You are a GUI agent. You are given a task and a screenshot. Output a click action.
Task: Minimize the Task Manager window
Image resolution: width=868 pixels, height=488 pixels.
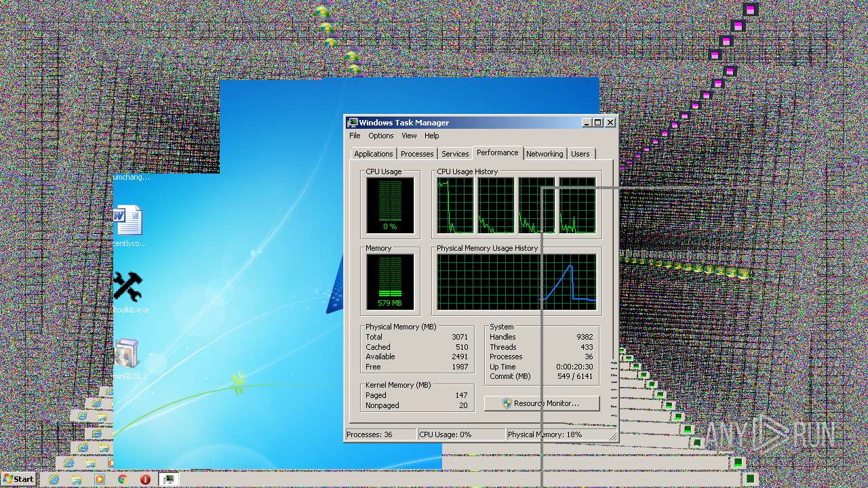click(586, 123)
